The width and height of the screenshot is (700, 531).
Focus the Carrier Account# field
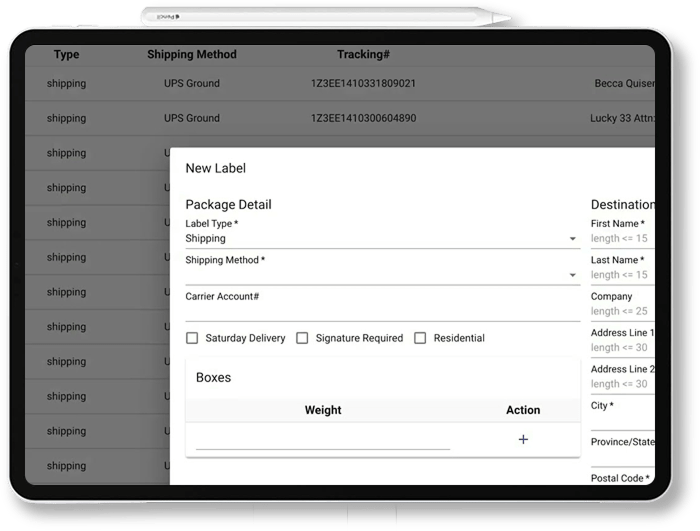(383, 311)
